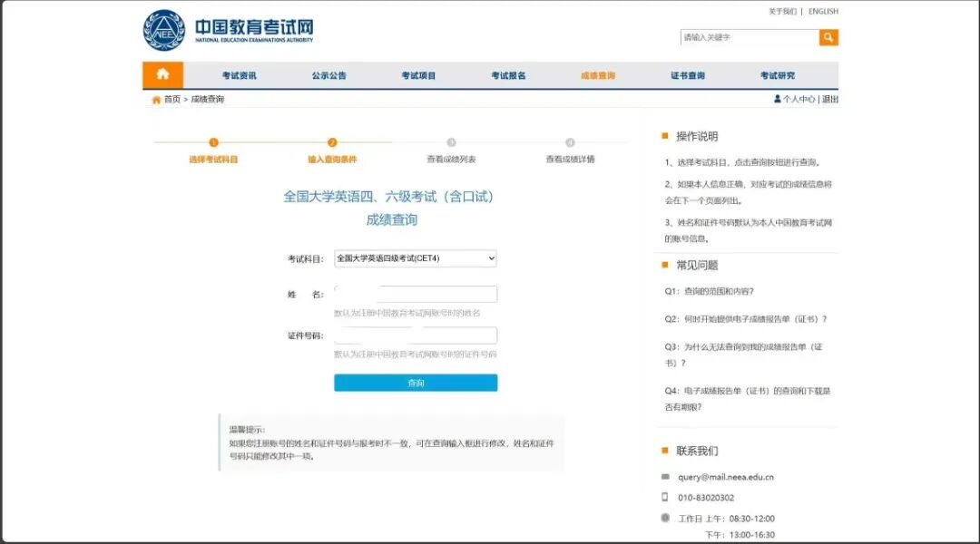Click into the 姓名 input field
This screenshot has width=980, height=544.
(416, 294)
